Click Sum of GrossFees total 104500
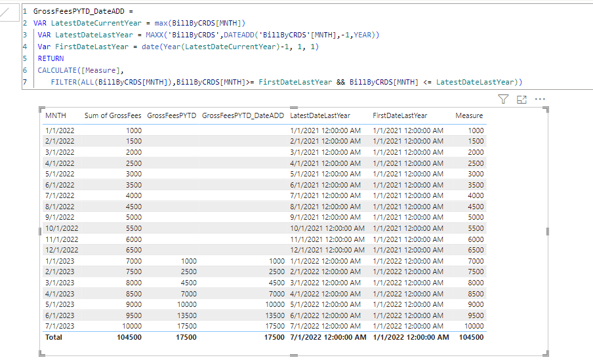The image size is (593, 364). coord(129,337)
